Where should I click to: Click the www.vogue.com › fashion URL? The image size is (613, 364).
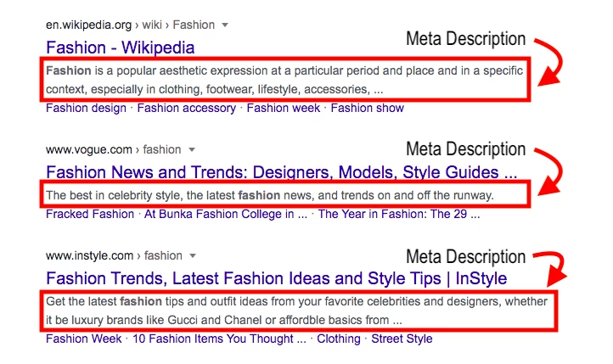click(114, 149)
